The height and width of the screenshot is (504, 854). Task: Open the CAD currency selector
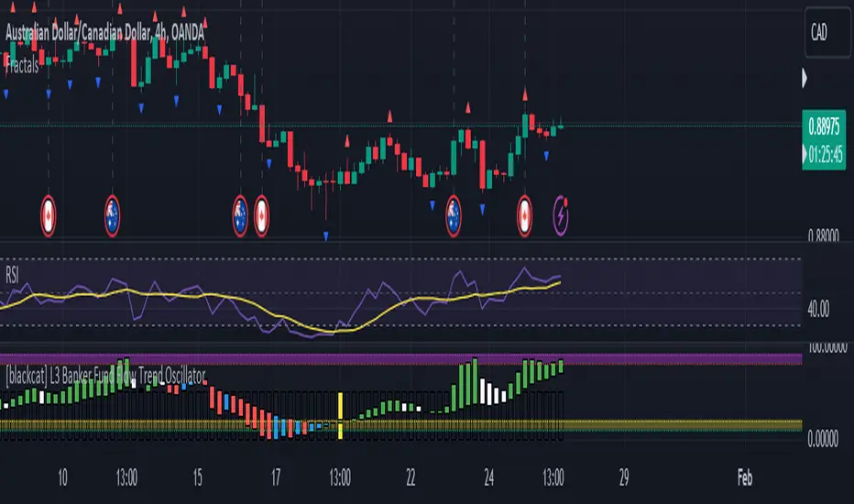coord(827,32)
